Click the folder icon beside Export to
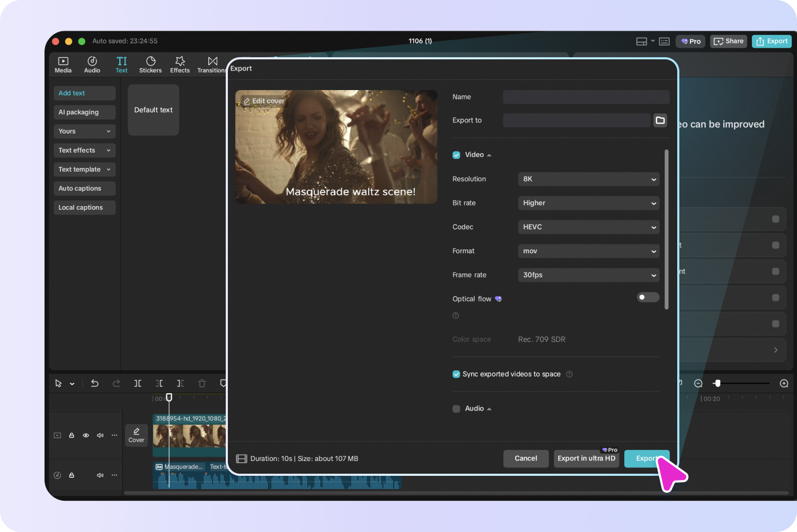The width and height of the screenshot is (797, 532). (x=660, y=120)
